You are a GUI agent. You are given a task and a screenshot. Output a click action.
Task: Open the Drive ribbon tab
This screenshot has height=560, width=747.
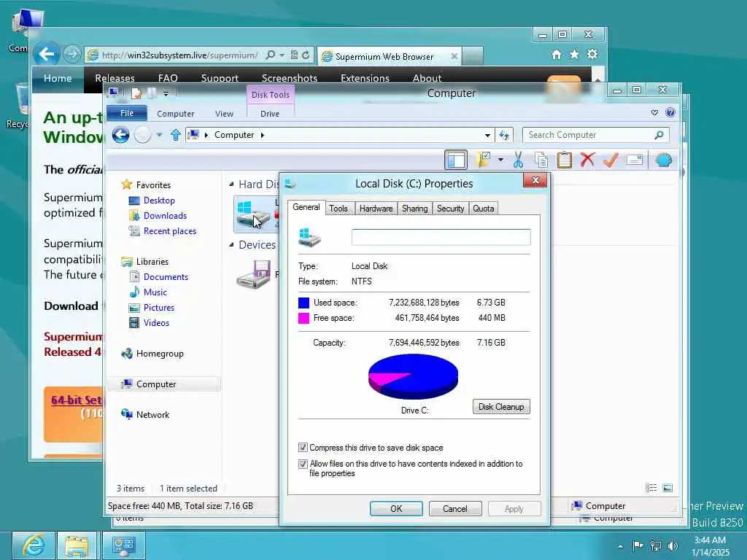[270, 114]
